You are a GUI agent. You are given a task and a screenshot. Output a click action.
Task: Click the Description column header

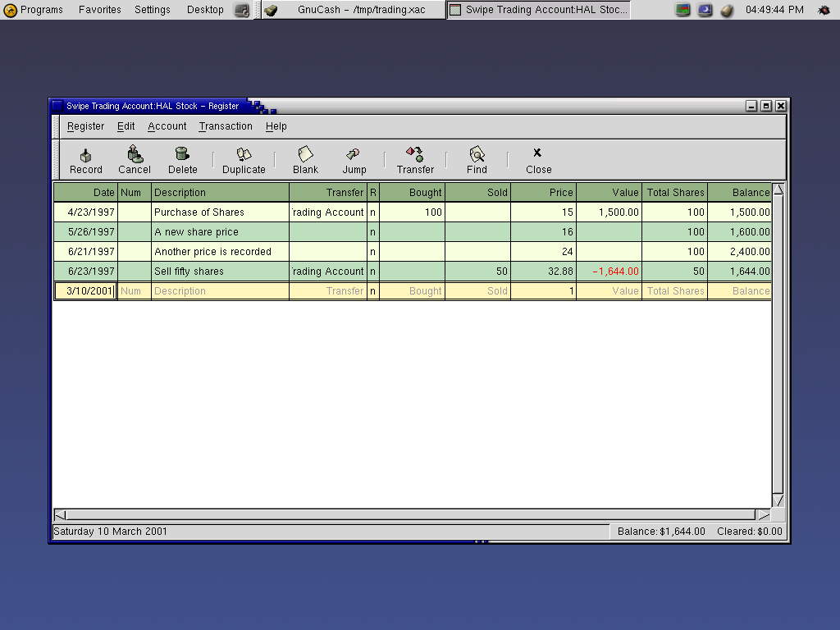point(220,192)
